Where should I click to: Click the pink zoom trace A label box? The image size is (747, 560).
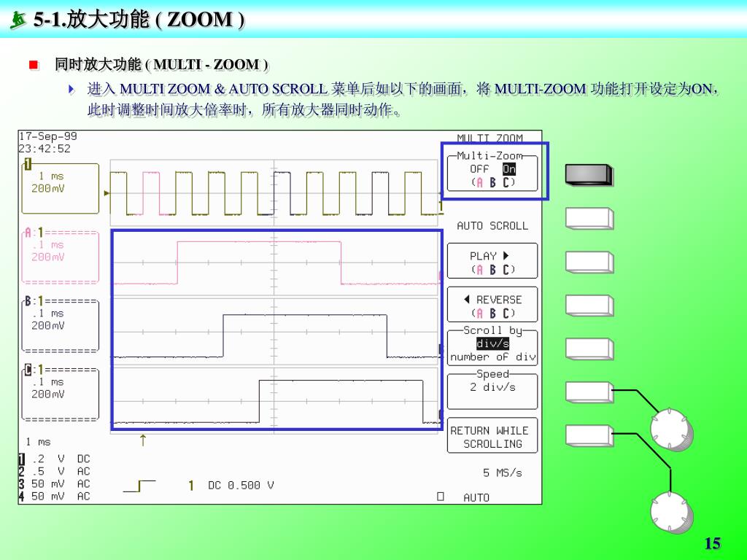[x=60, y=256]
